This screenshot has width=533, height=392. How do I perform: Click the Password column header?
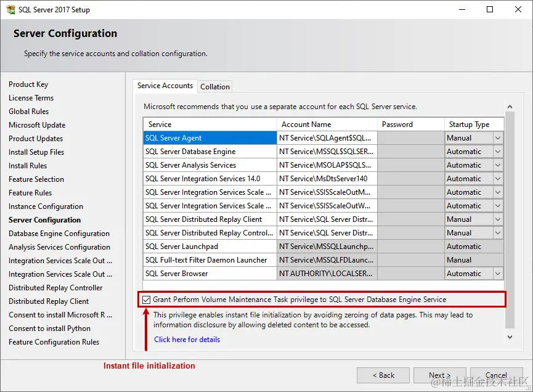(411, 125)
